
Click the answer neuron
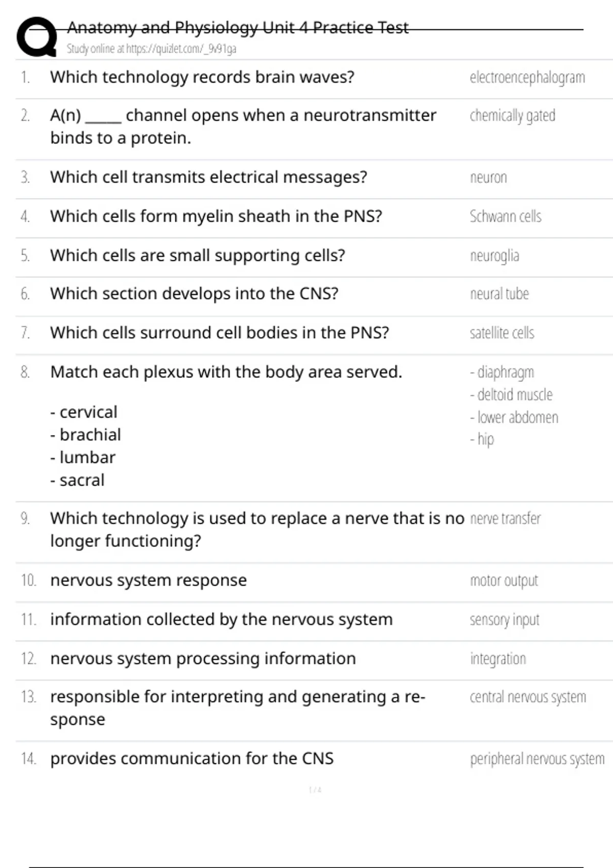click(x=488, y=178)
